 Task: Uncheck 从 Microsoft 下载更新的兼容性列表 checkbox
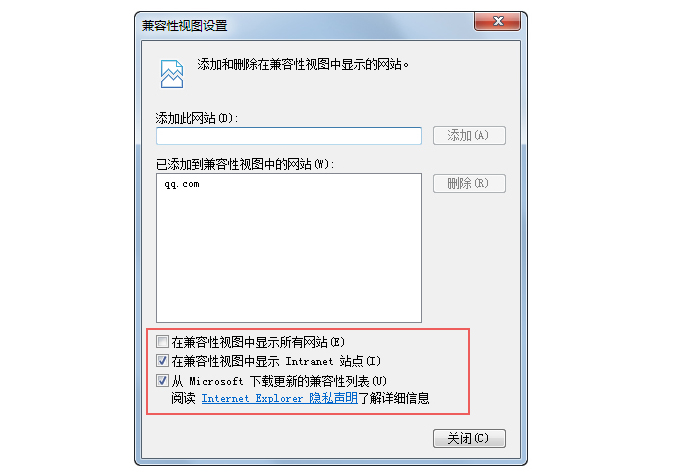pyautogui.click(x=163, y=381)
